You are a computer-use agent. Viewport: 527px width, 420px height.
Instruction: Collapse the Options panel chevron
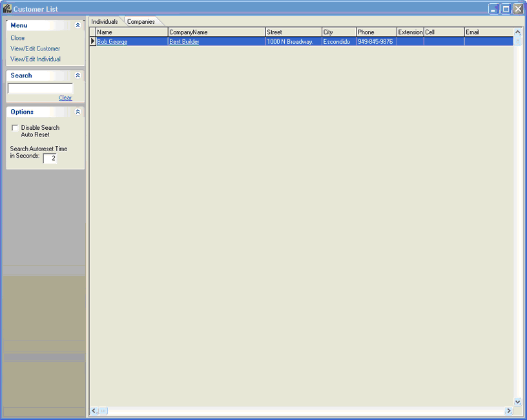(x=78, y=112)
